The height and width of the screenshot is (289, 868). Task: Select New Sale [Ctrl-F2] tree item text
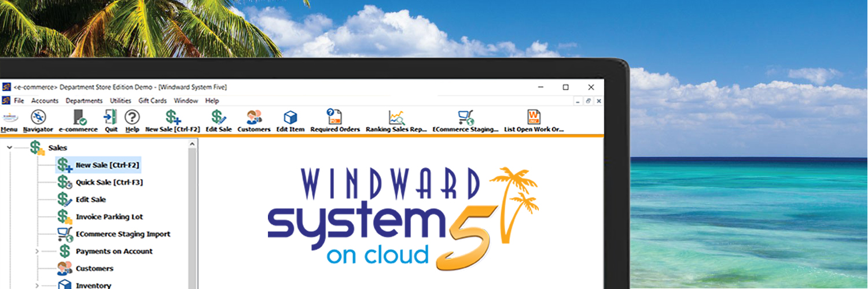point(108,165)
